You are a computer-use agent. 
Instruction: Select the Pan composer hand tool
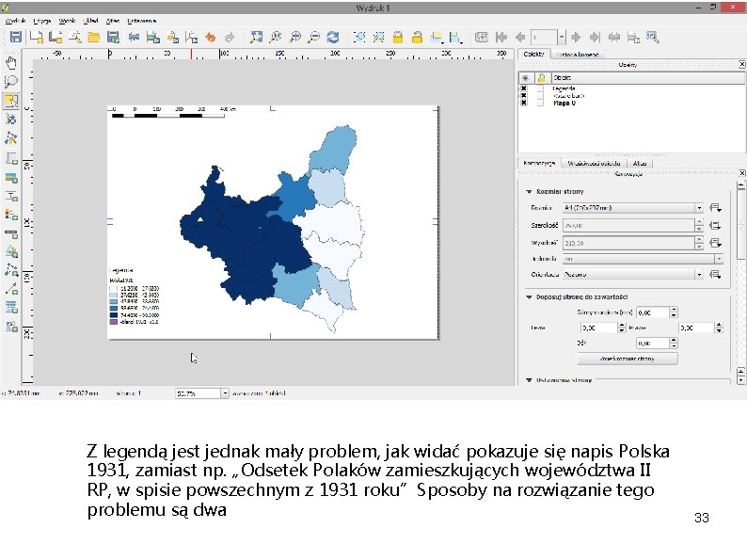11,63
